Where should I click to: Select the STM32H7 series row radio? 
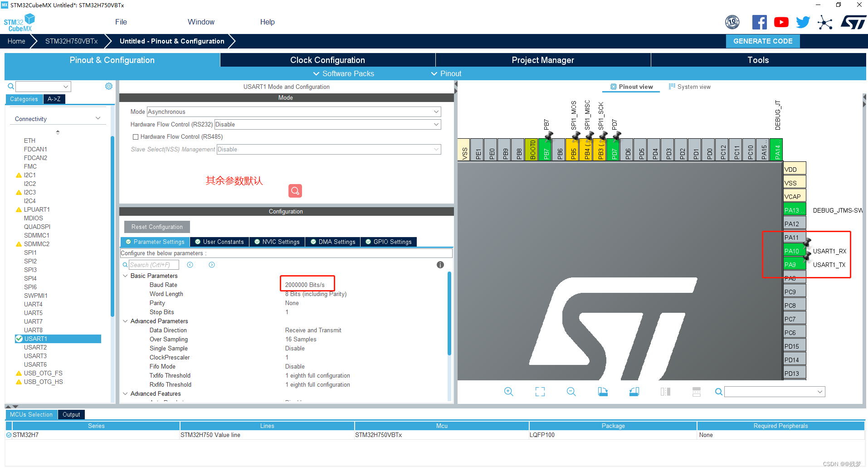[9, 435]
